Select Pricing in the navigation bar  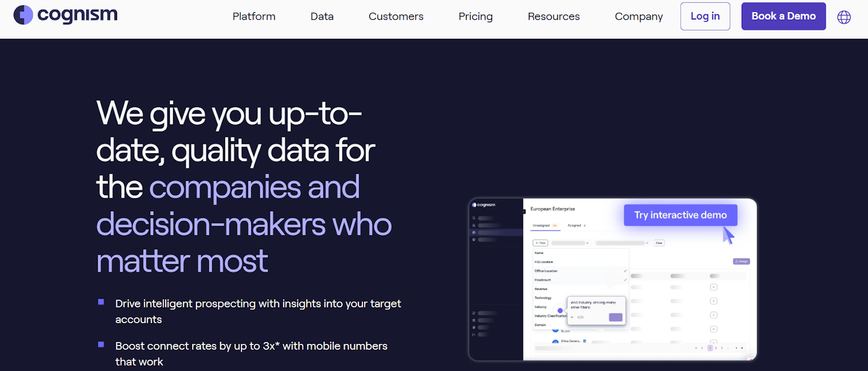[x=475, y=16]
